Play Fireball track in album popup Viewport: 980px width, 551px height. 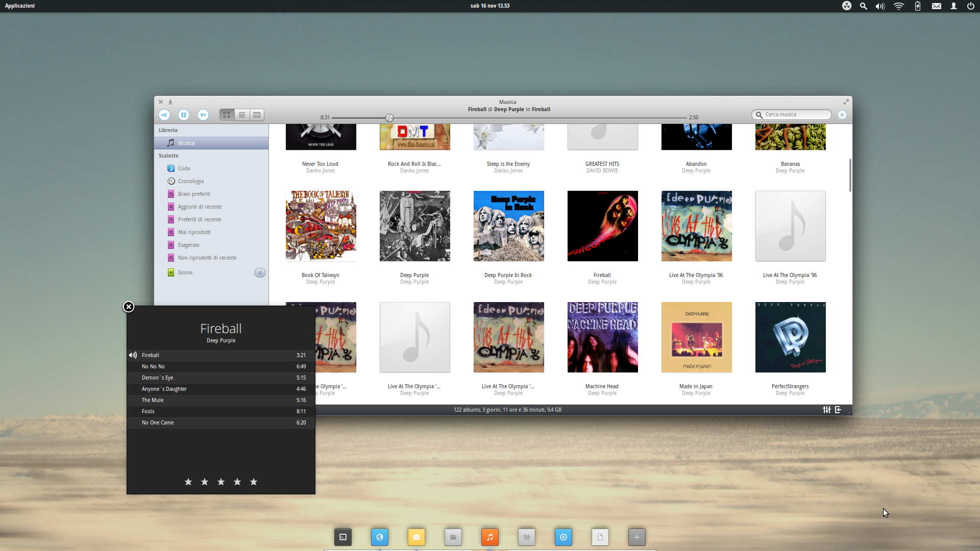pyautogui.click(x=221, y=355)
